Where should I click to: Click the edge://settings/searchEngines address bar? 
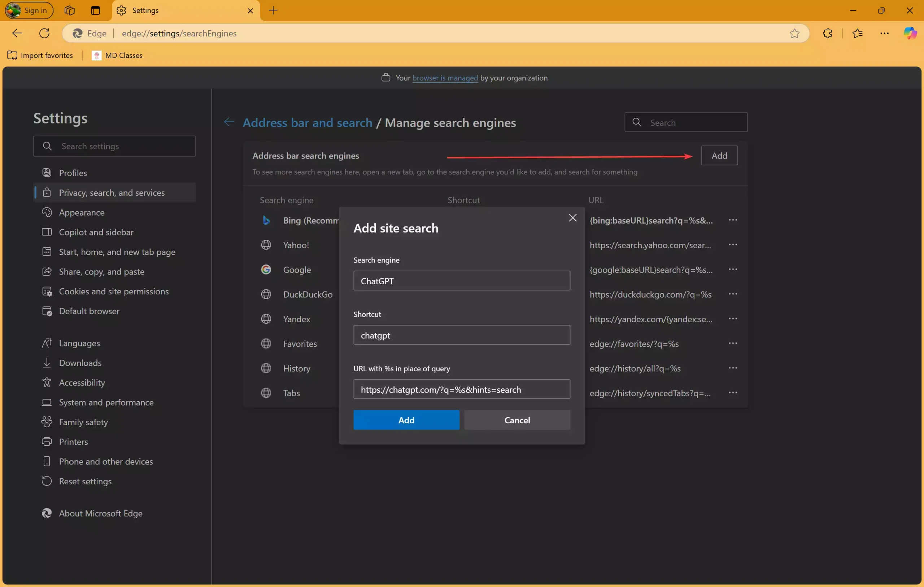436,33
